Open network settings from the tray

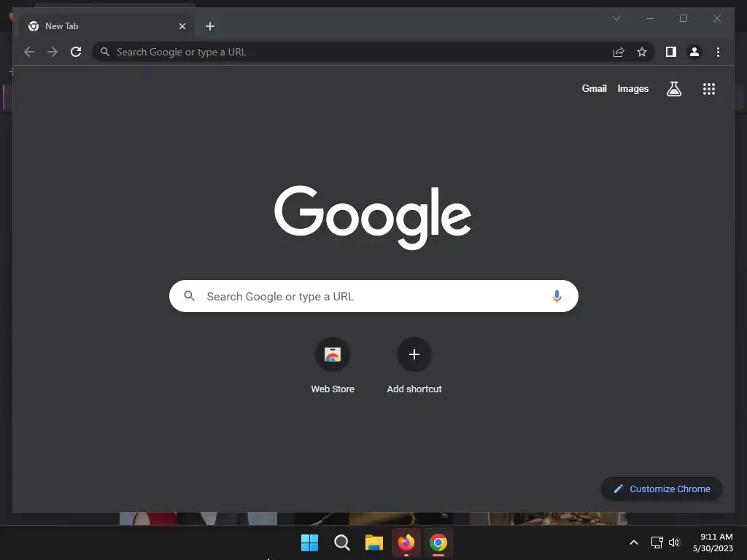(657, 542)
